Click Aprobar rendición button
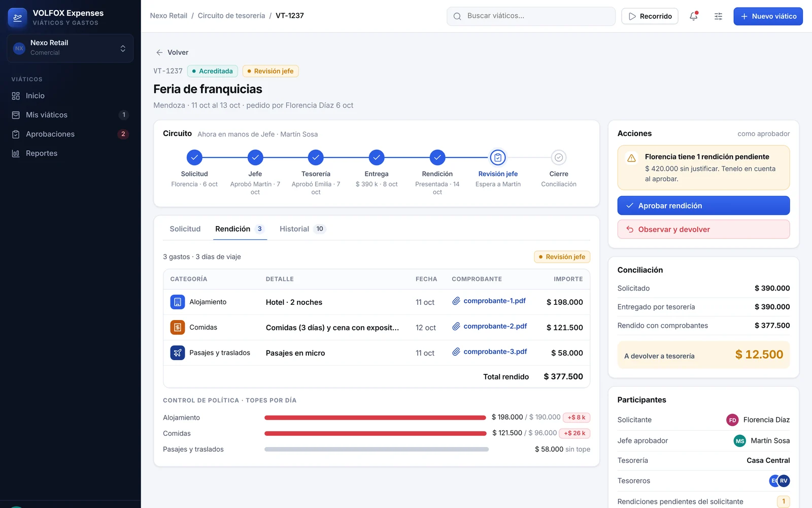Screen dimensions: 812x508 click(703, 206)
